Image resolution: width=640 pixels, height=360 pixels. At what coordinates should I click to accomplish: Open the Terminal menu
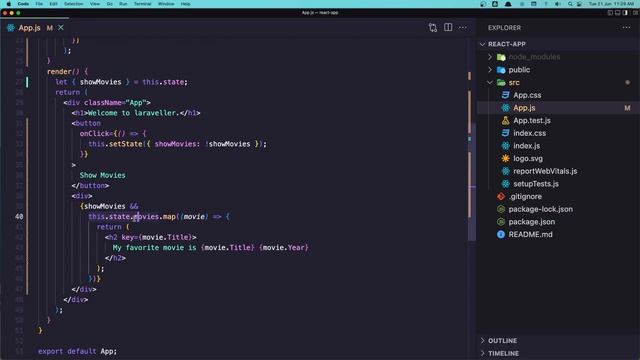coord(142,4)
